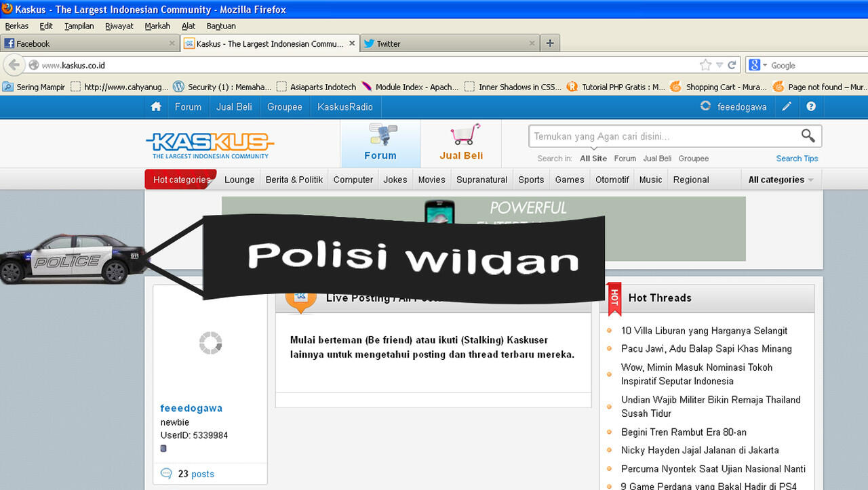Click Groupee in the top navigation
The image size is (868, 490).
(x=285, y=107)
